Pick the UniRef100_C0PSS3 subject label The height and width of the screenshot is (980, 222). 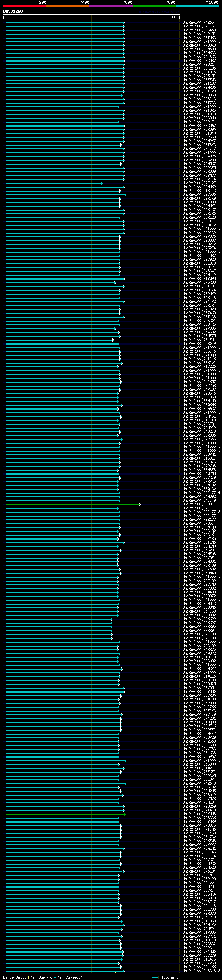199,137
